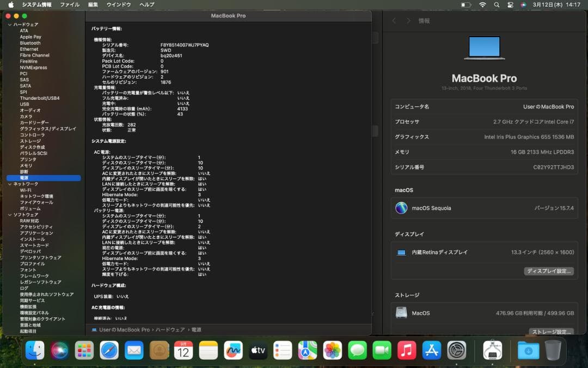Open the App Store from the Dock
Screen dimensions: 588x368
[431, 351]
